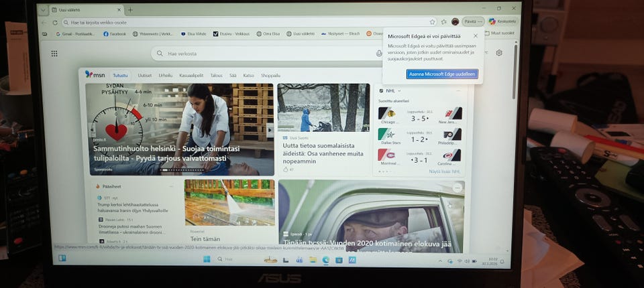Expand the NHL league dropdown
The image size is (644, 288).
coord(399,90)
